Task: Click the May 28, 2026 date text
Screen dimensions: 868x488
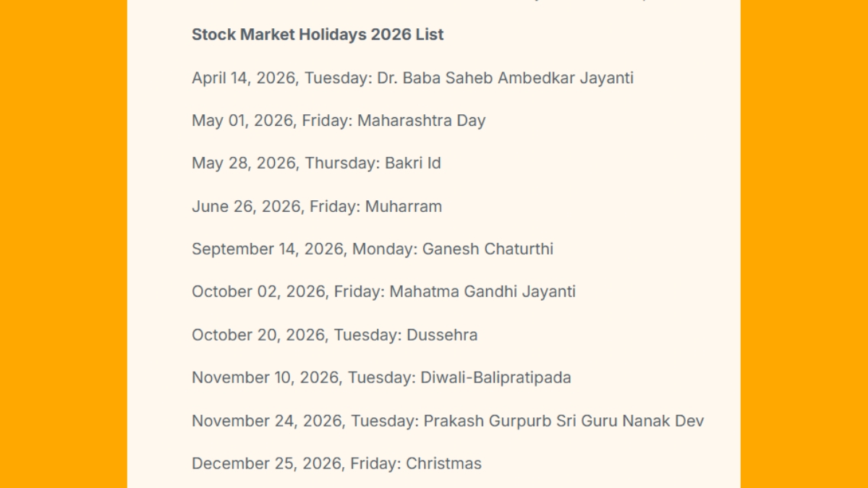Action: click(x=244, y=163)
